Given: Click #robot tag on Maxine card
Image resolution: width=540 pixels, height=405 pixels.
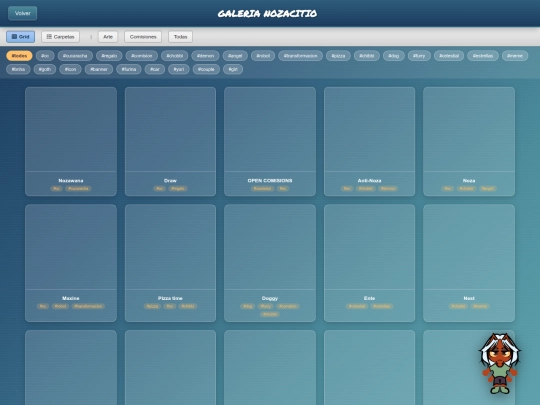Looking at the screenshot, I should point(60,306).
